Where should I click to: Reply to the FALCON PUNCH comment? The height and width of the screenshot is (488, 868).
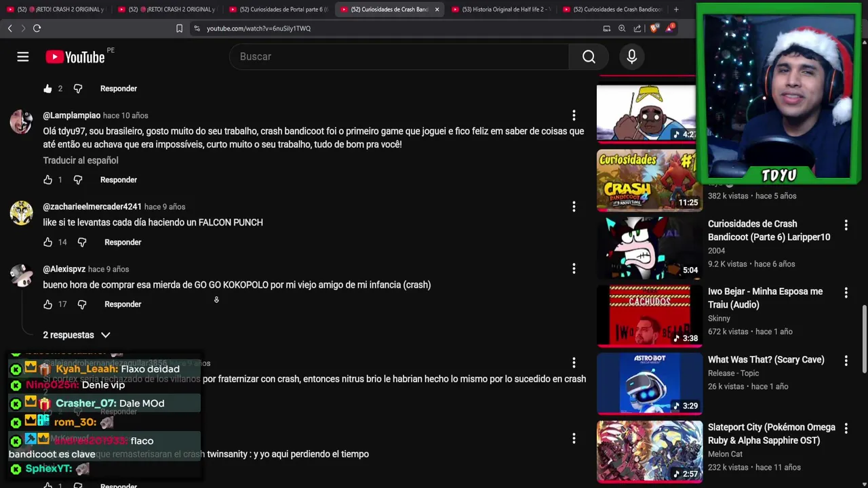pos(123,242)
